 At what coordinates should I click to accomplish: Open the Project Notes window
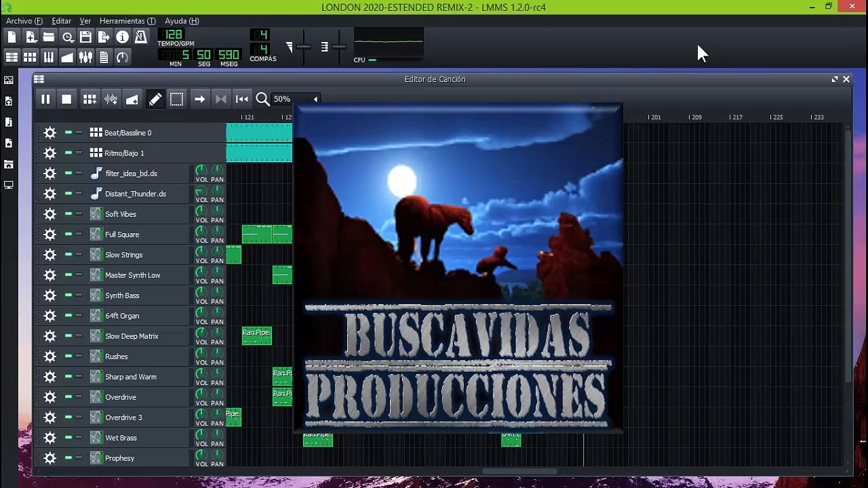coord(104,58)
